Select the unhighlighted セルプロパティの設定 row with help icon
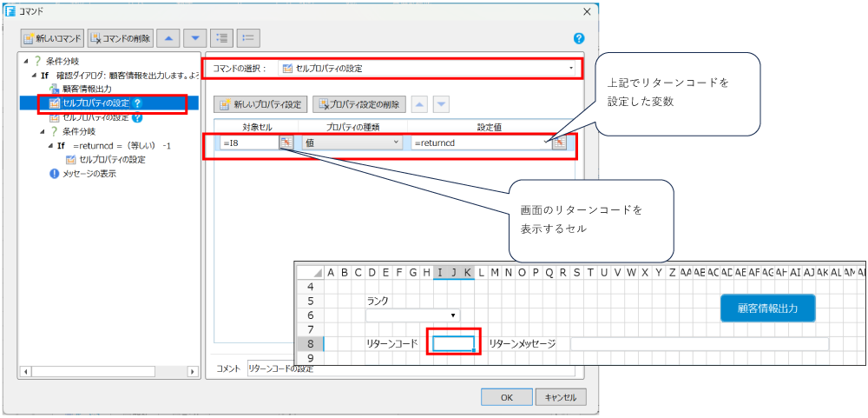 coord(95,117)
